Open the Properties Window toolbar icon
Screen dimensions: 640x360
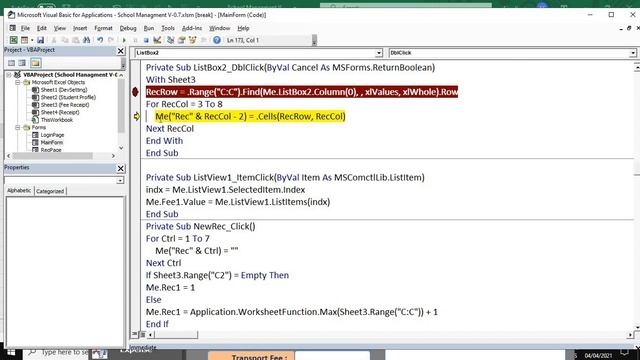182,40
